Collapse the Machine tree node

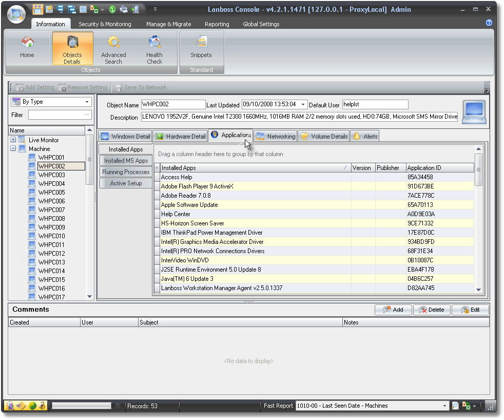pos(13,149)
